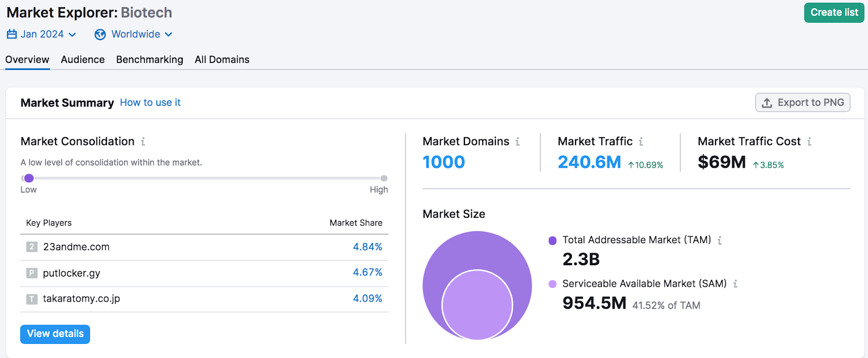The height and width of the screenshot is (358, 868).
Task: Switch to the All Domains tab
Action: (222, 60)
